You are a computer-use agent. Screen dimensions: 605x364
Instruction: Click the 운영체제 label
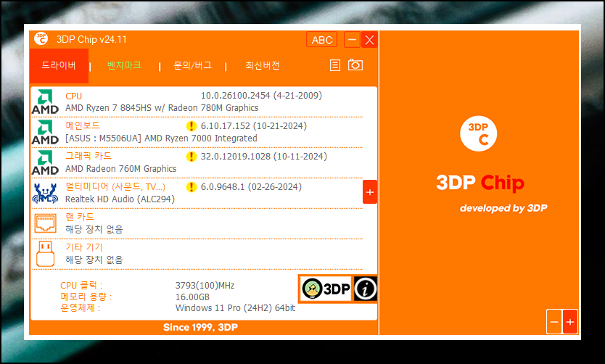point(81,308)
